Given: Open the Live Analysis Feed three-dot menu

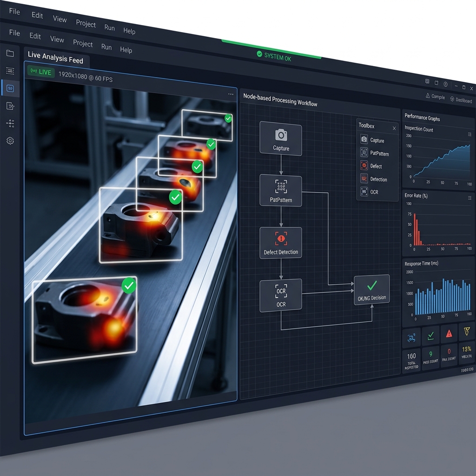Looking at the screenshot, I should 231,94.
